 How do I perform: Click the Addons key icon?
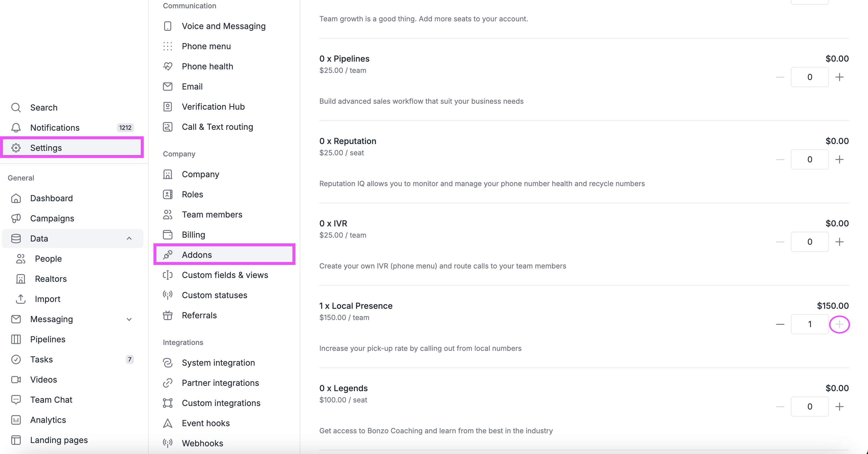(x=167, y=255)
